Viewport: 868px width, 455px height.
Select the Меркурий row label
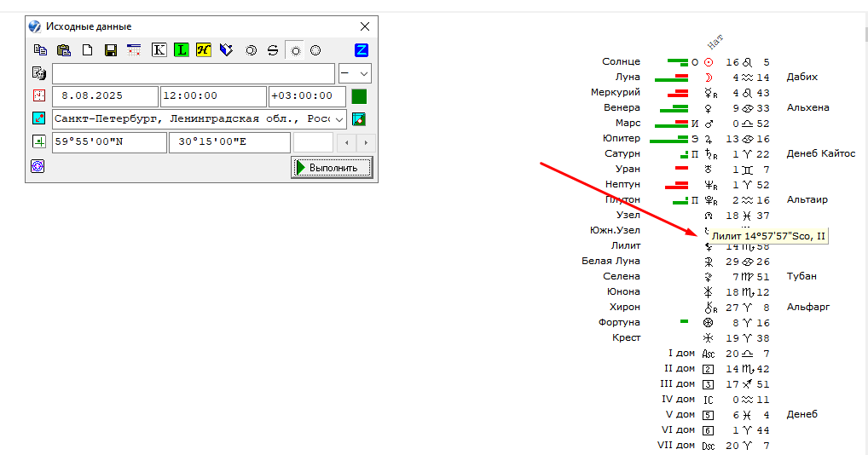coord(616,92)
